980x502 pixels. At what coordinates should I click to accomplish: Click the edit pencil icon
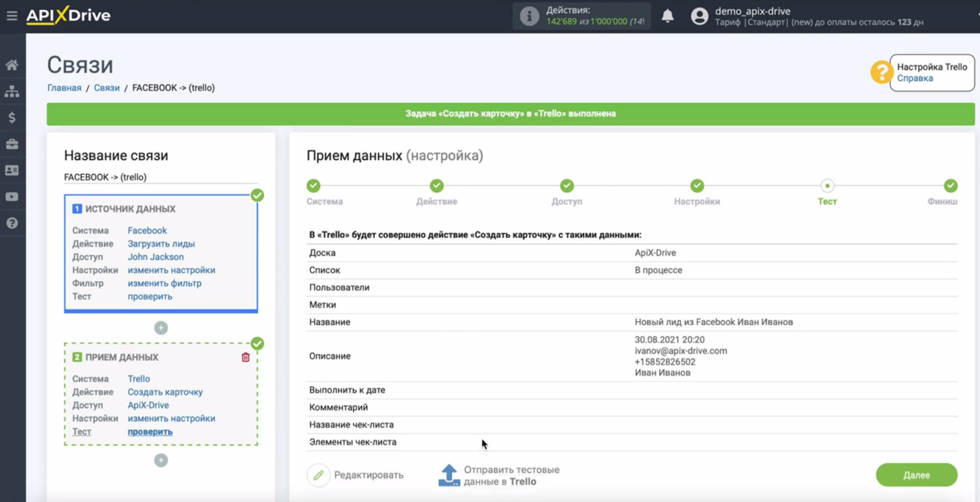point(318,475)
